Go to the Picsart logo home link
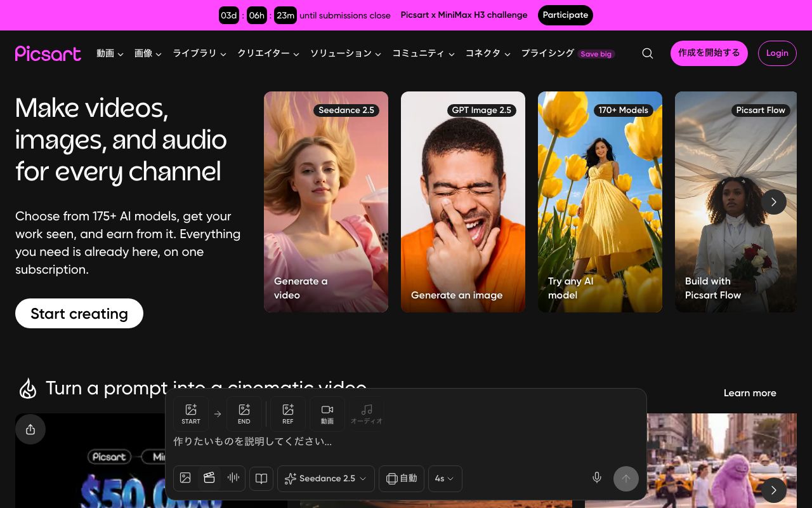This screenshot has width=812, height=508. click(x=48, y=53)
